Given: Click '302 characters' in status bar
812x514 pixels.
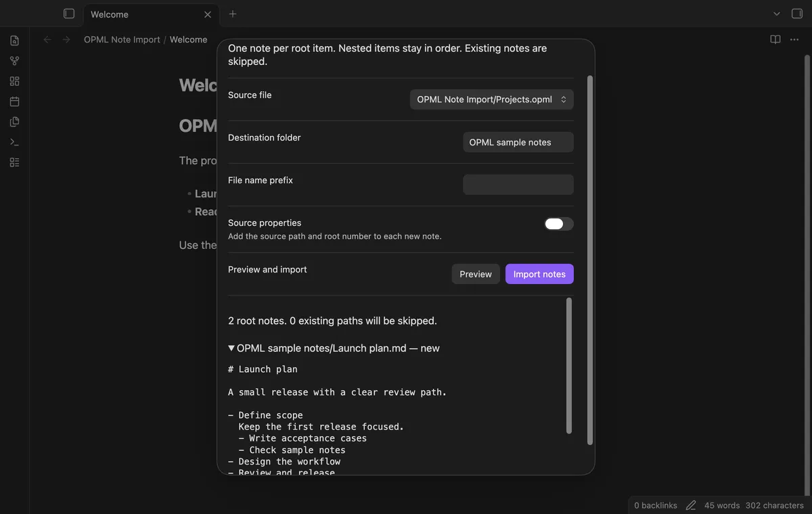Looking at the screenshot, I should coord(775,505).
